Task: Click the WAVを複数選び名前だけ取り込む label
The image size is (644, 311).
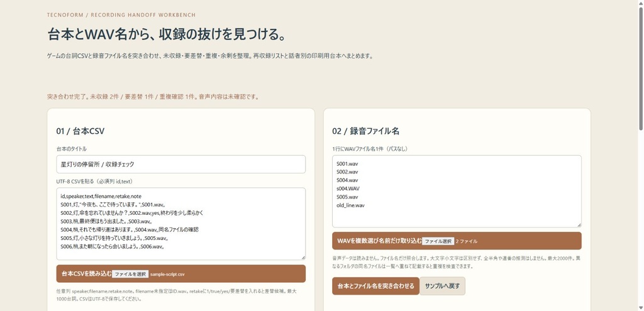Action: (x=379, y=241)
